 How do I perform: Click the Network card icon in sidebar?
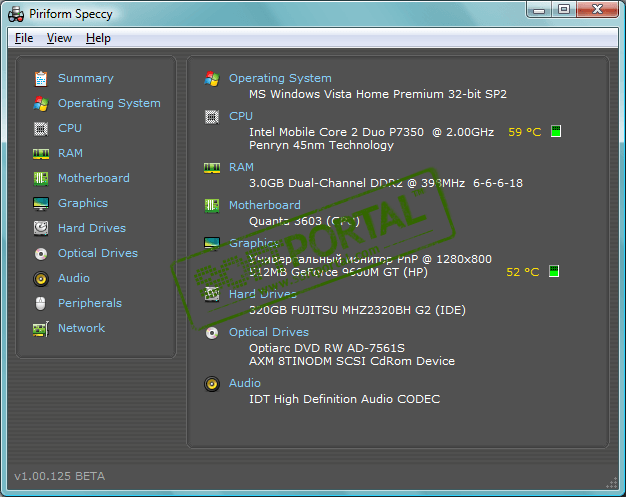[41, 329]
